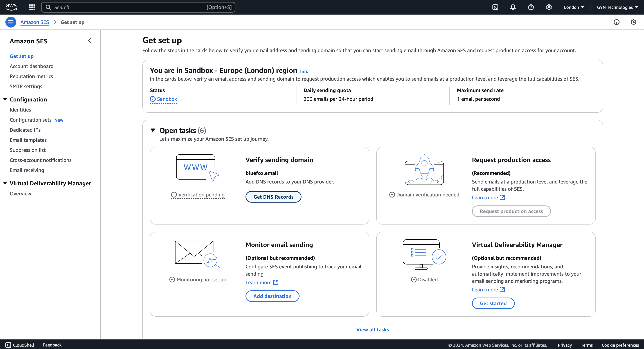This screenshot has width=644, height=349.
Task: Click the View all tasks link
Action: (373, 330)
